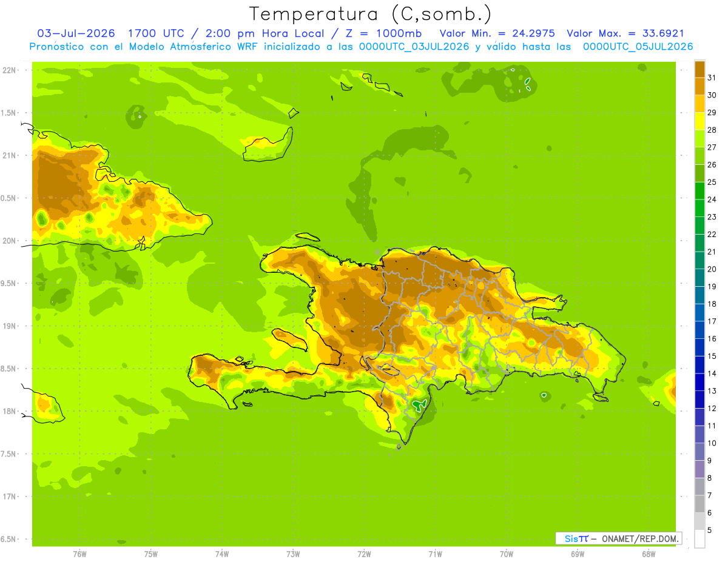Screen dimensions: 728x562
Task: Click the '75W' longitude label
Action: tap(151, 554)
